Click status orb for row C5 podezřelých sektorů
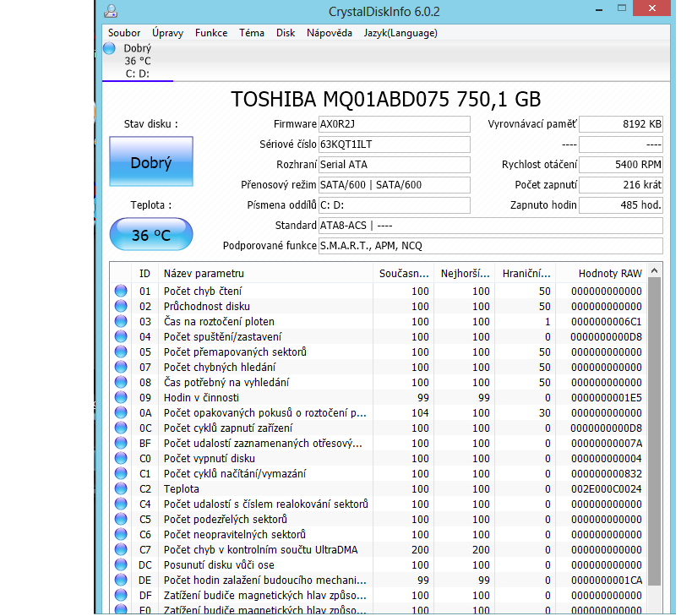The height and width of the screenshot is (616, 692). [x=121, y=519]
